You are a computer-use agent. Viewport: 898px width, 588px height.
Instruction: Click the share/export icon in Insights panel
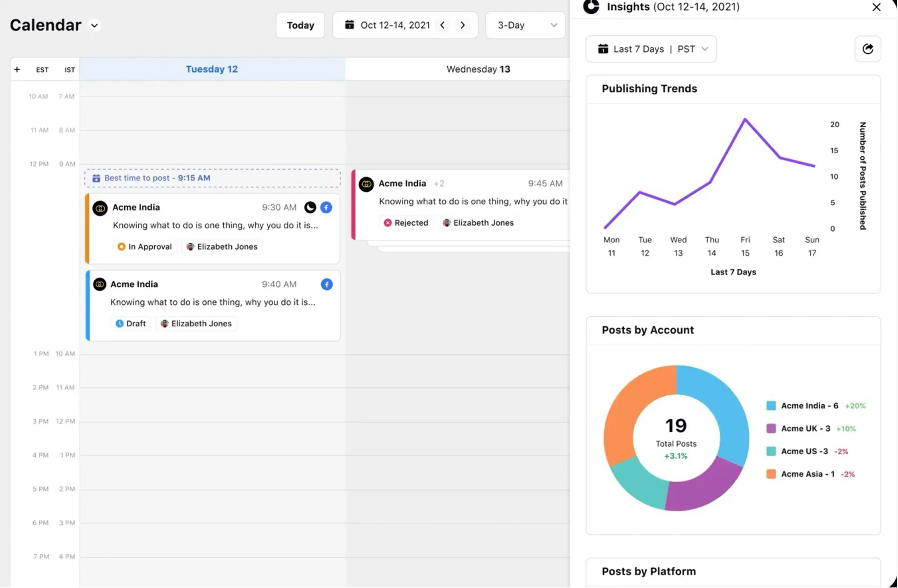click(868, 49)
